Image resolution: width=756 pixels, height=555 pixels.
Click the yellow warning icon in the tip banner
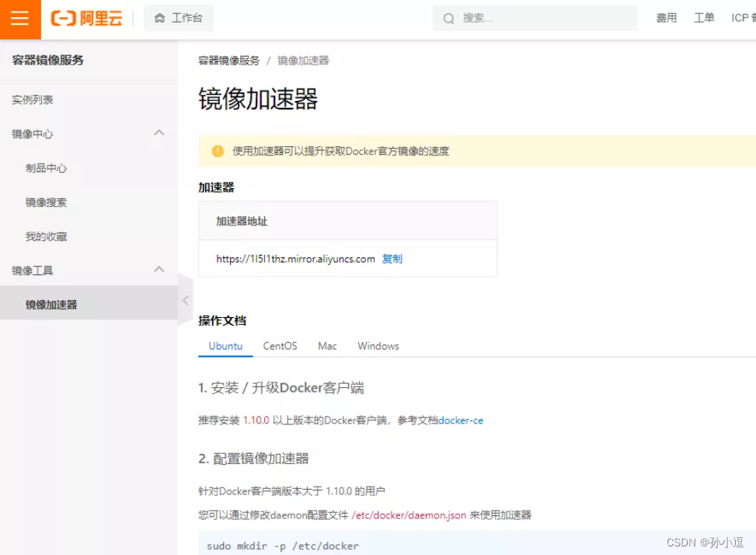coord(218,152)
